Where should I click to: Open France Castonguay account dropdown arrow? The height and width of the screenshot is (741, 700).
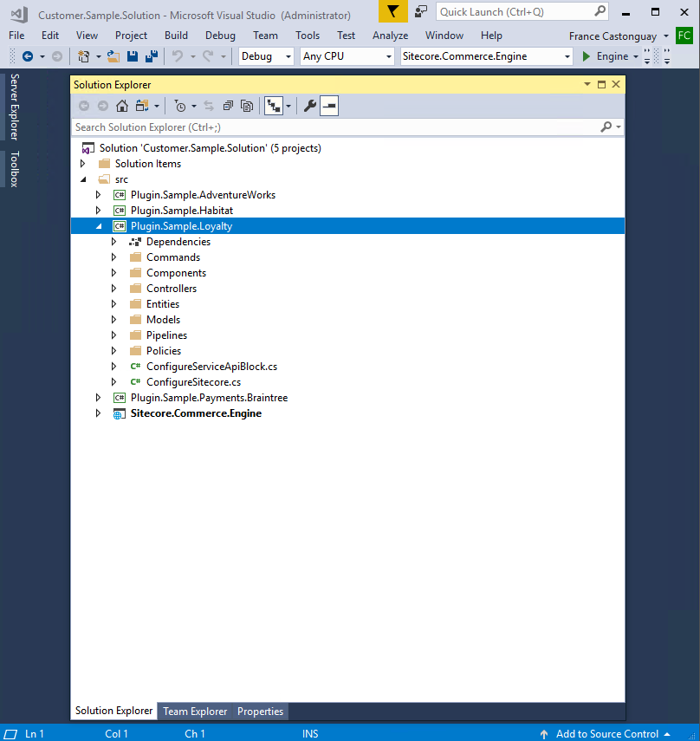pyautogui.click(x=666, y=36)
